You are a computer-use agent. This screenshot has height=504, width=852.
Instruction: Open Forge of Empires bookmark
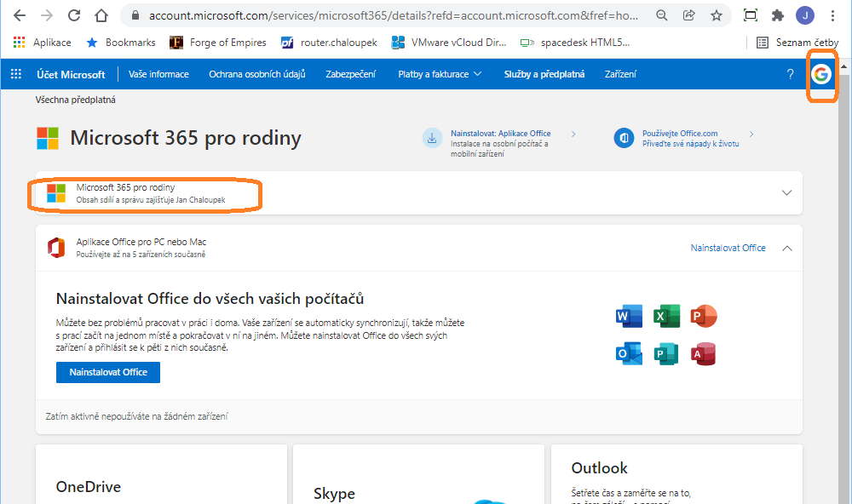click(218, 43)
